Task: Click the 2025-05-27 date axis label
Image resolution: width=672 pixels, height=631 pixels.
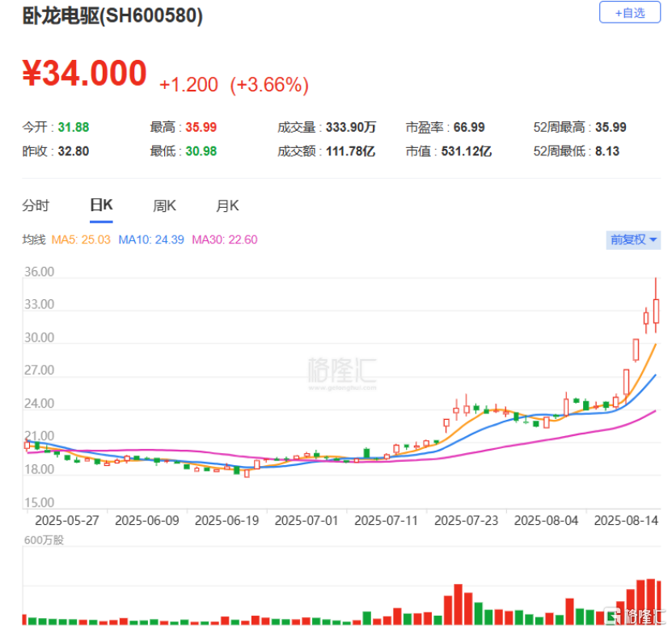Action: point(67,520)
